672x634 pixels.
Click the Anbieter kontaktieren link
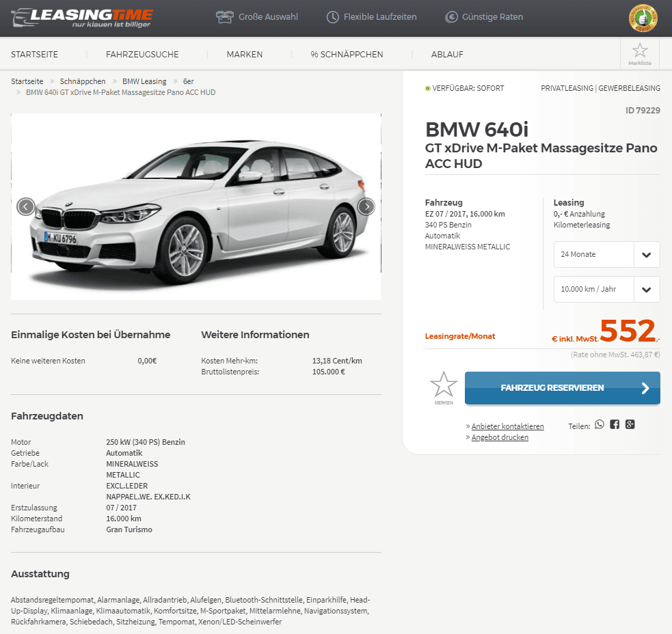click(507, 426)
